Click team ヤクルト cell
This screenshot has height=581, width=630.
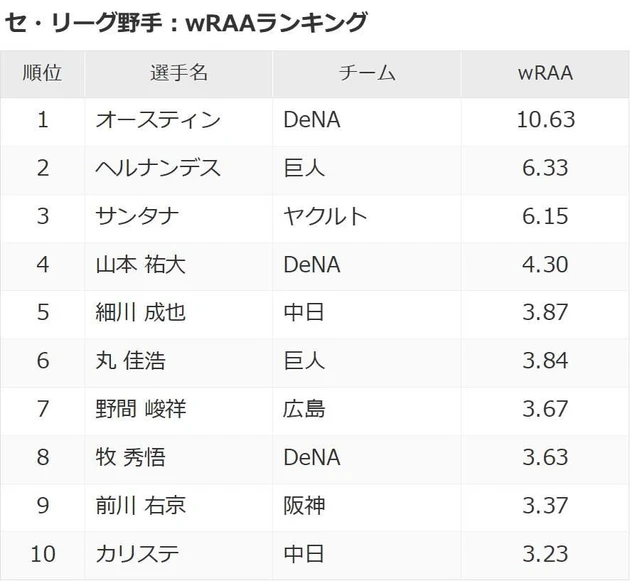click(325, 216)
